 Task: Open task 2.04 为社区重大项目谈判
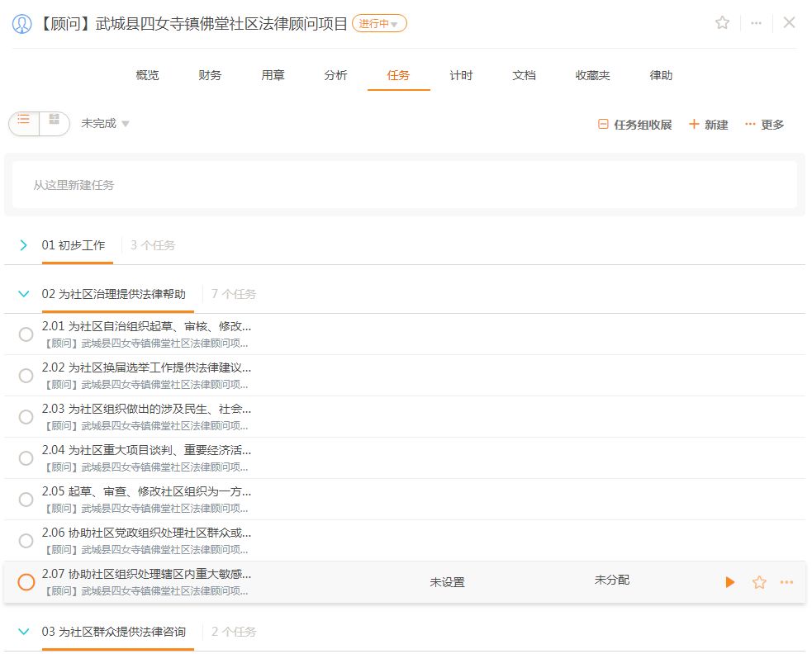[x=146, y=450]
